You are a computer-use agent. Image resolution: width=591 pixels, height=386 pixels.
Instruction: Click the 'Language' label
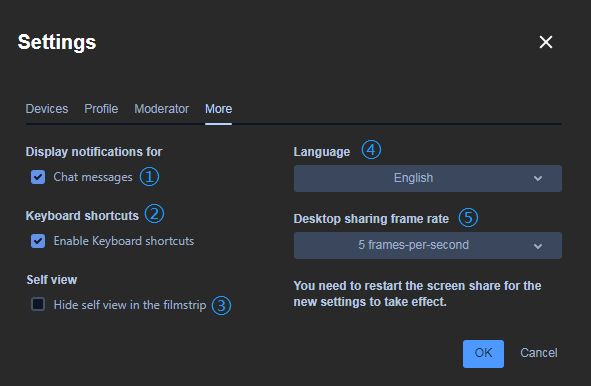pos(322,152)
